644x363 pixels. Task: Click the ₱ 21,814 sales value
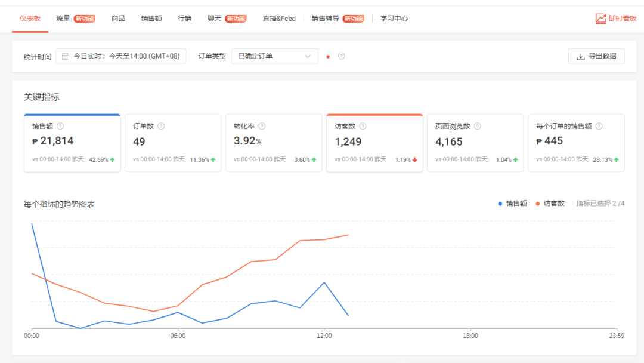point(53,141)
